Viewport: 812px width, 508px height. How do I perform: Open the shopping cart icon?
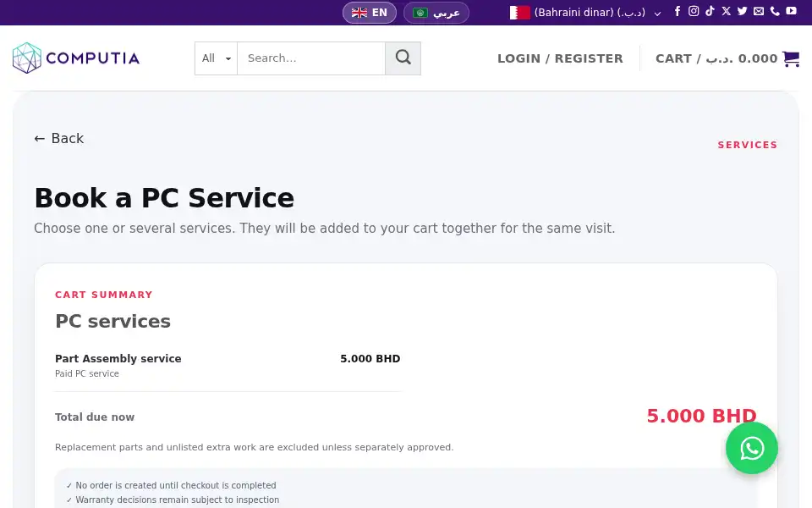click(791, 58)
